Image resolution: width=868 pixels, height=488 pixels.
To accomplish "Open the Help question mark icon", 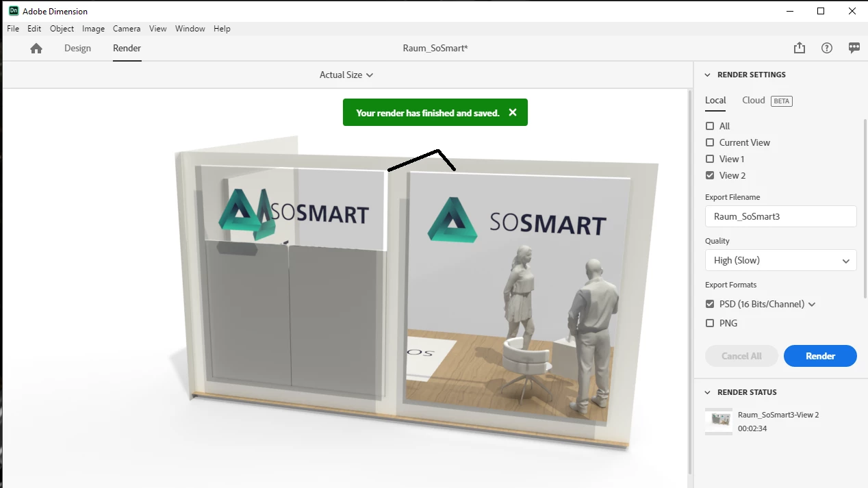I will (x=827, y=48).
